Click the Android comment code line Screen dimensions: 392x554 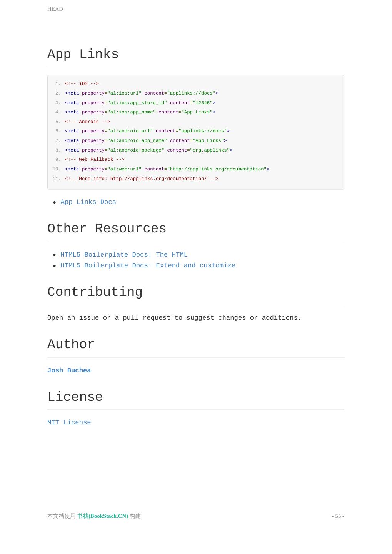click(x=87, y=122)
